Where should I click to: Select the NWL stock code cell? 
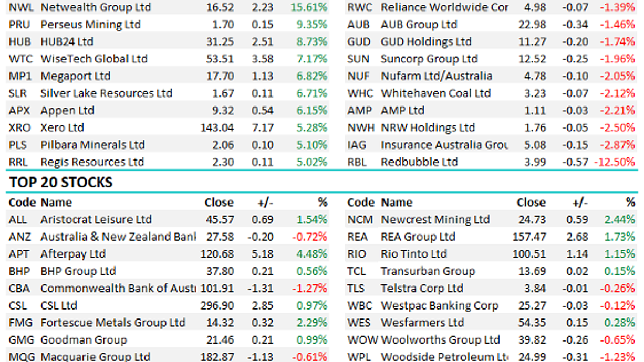[20, 7]
